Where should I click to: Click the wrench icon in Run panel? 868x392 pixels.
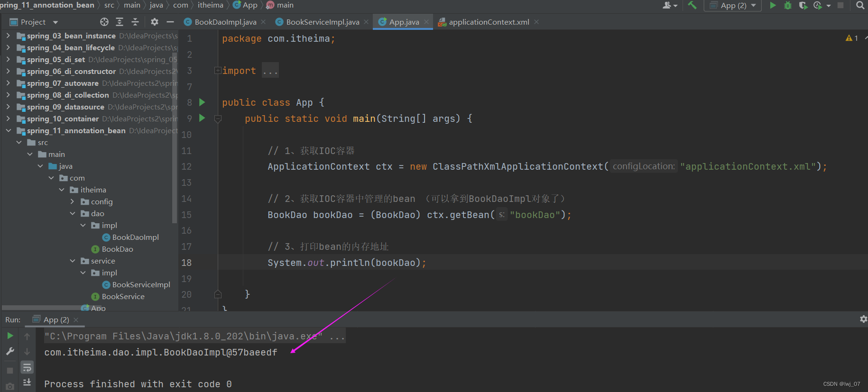click(x=10, y=351)
